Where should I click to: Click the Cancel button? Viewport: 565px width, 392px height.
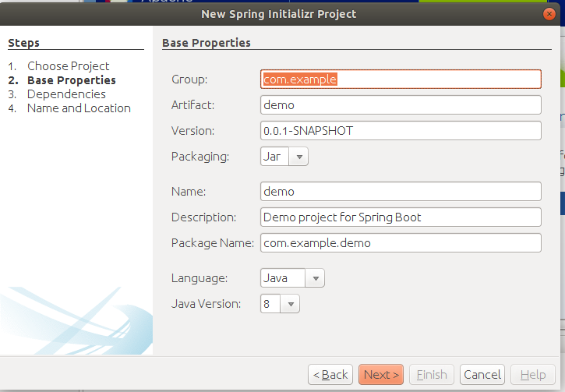click(x=482, y=375)
